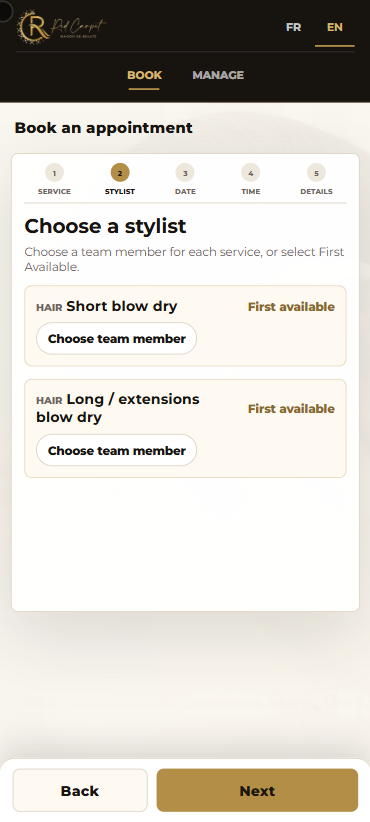Continue with the Next button

[257, 791]
